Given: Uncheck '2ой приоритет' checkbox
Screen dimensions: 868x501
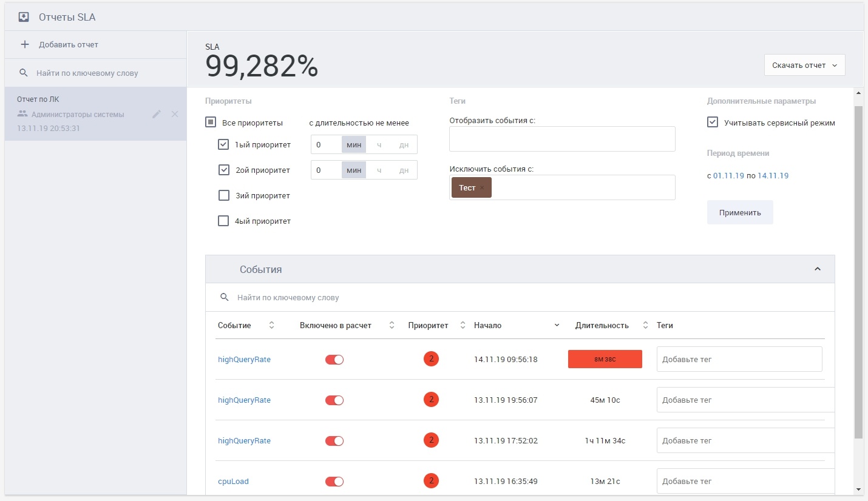Looking at the screenshot, I should click(x=223, y=170).
